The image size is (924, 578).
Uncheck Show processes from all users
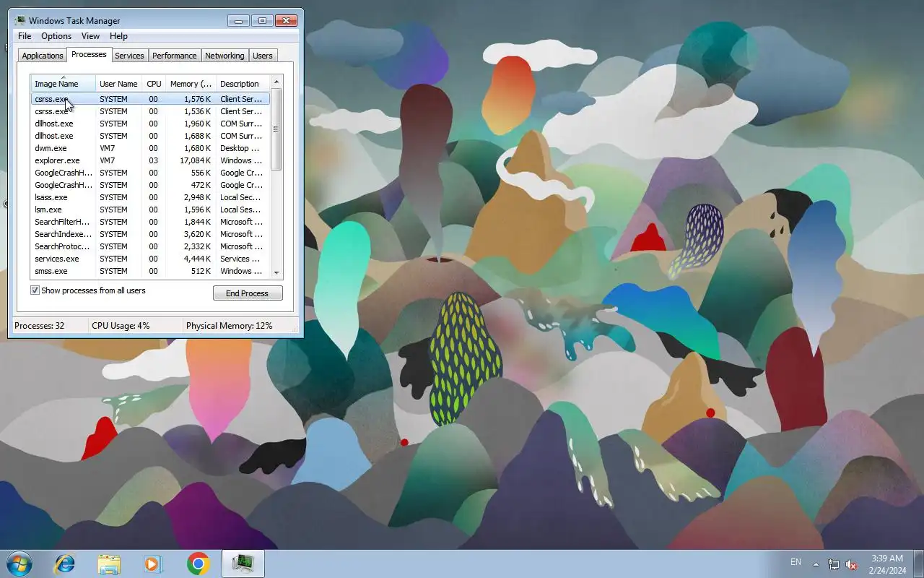(35, 290)
